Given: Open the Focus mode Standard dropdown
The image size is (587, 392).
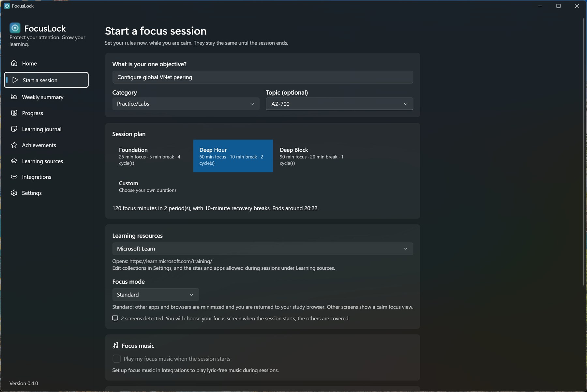Looking at the screenshot, I should 156,294.
